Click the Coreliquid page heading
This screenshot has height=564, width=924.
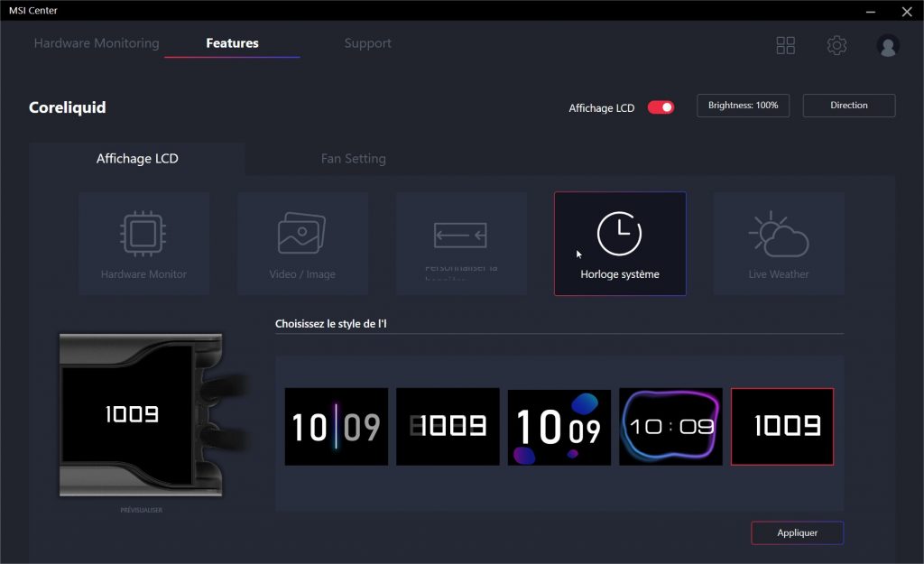pos(67,107)
